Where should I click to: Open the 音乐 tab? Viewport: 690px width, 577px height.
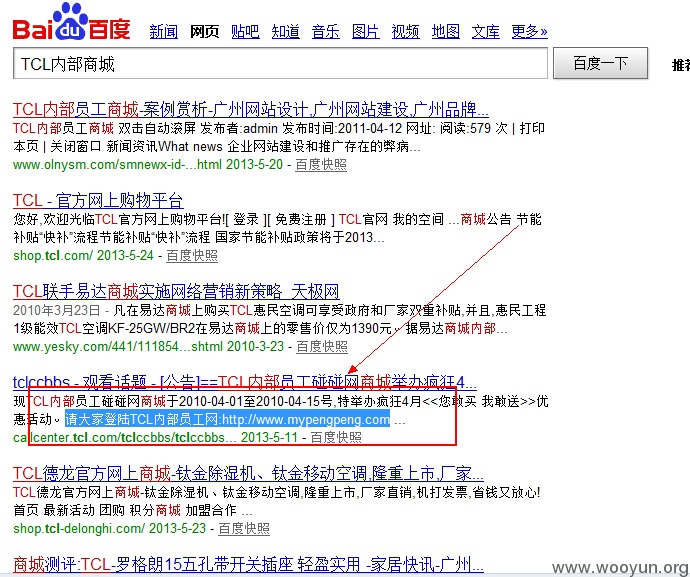[326, 32]
